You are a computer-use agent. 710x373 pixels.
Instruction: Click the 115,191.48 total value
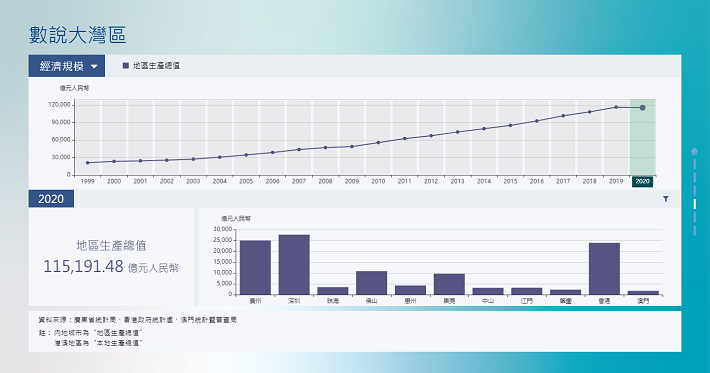click(x=83, y=266)
